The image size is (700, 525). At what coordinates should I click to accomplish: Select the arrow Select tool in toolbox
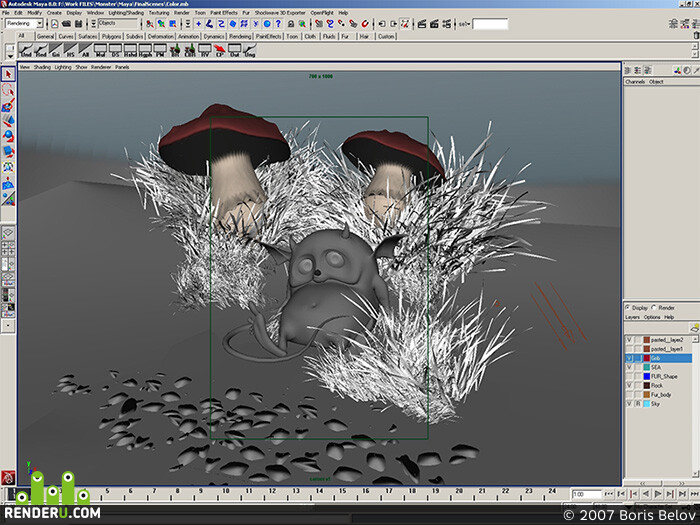[x=8, y=74]
